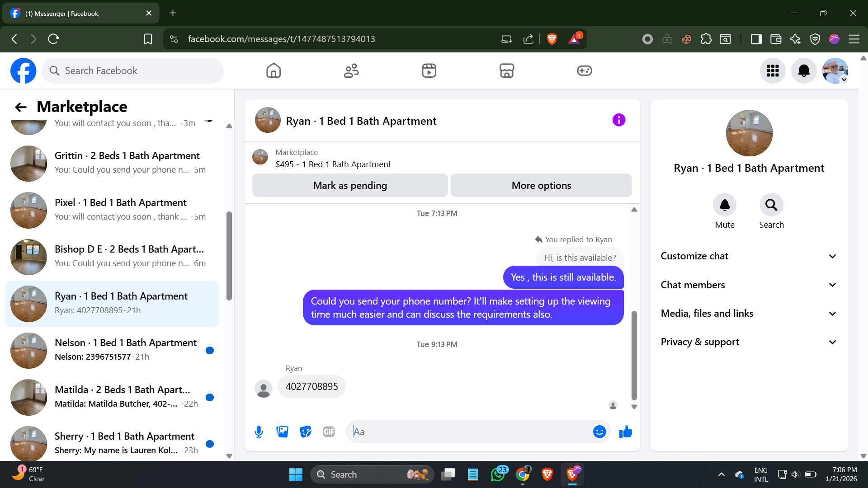Mute this conversation's notifications
Viewport: 868px width, 488px height.
[x=724, y=206]
